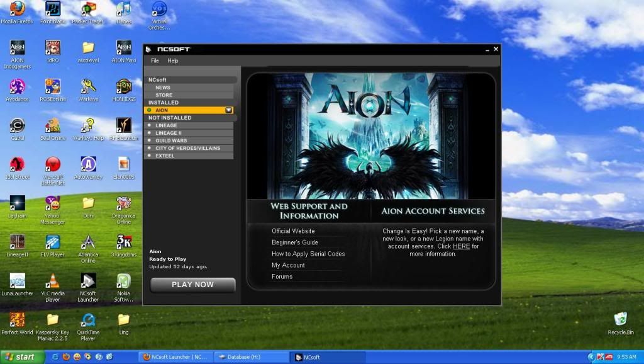Click the FLV Player desktop icon

click(53, 246)
